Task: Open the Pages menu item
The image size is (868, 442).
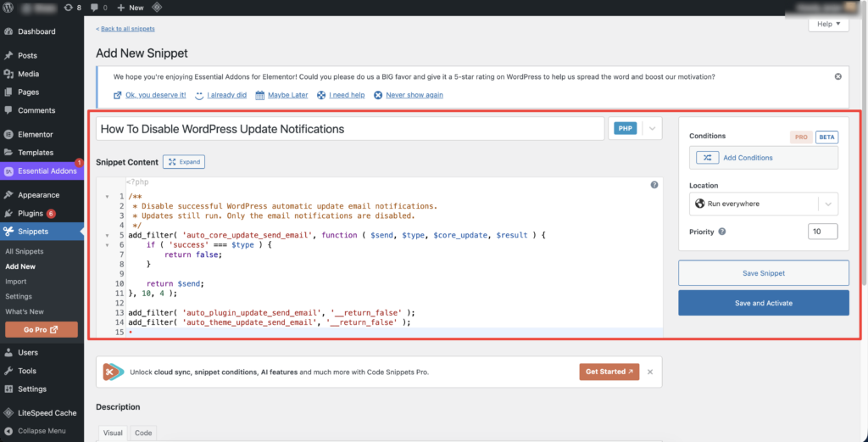Action: [28, 92]
